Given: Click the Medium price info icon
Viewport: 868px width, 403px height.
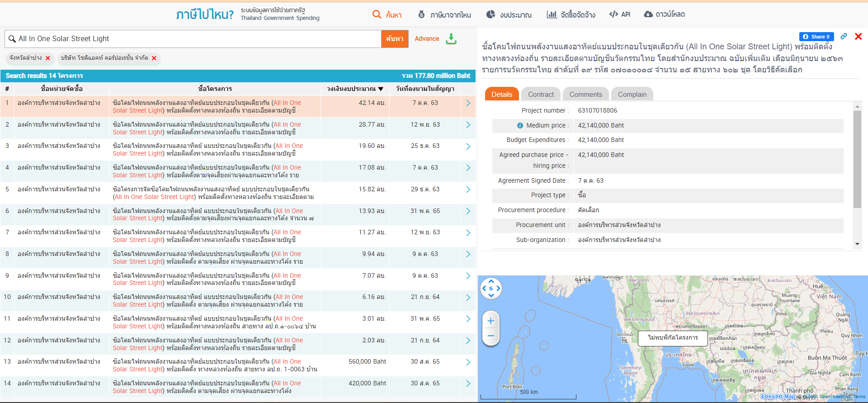Looking at the screenshot, I should [x=520, y=126].
